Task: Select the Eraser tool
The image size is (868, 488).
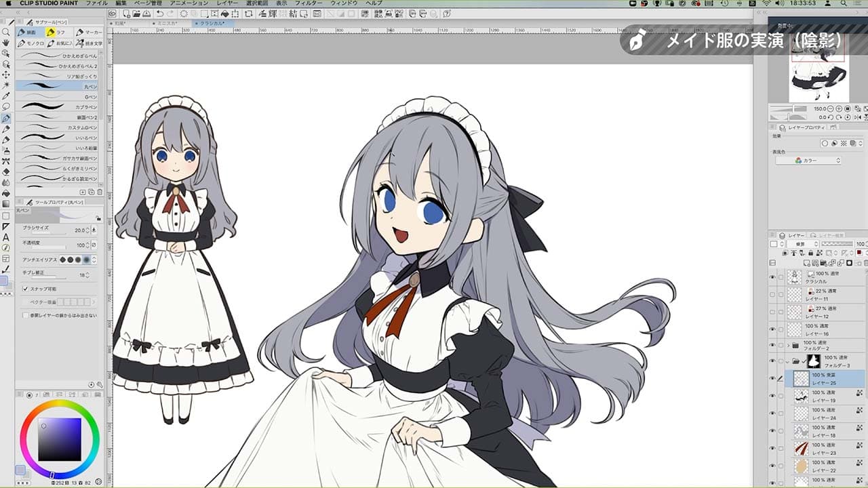Action: click(x=6, y=171)
